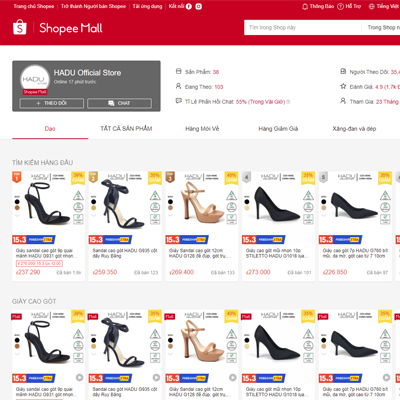Screen dimensions: 400x400
Task: Click the Sản Phẩm store icon
Action: [x=179, y=71]
